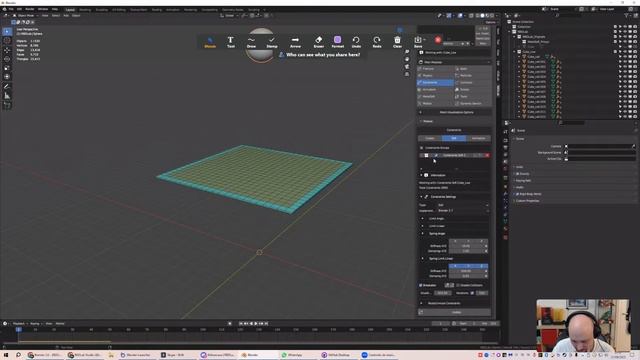Switch perspective/orthographic with the grid gizmo
The image size is (640, 360).
point(407,74)
